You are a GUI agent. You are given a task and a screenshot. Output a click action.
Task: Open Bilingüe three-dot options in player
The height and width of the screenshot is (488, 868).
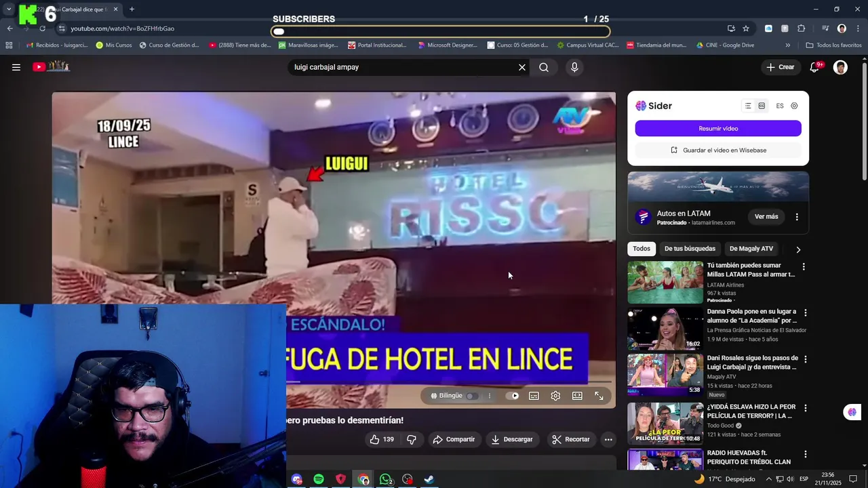[x=489, y=396]
